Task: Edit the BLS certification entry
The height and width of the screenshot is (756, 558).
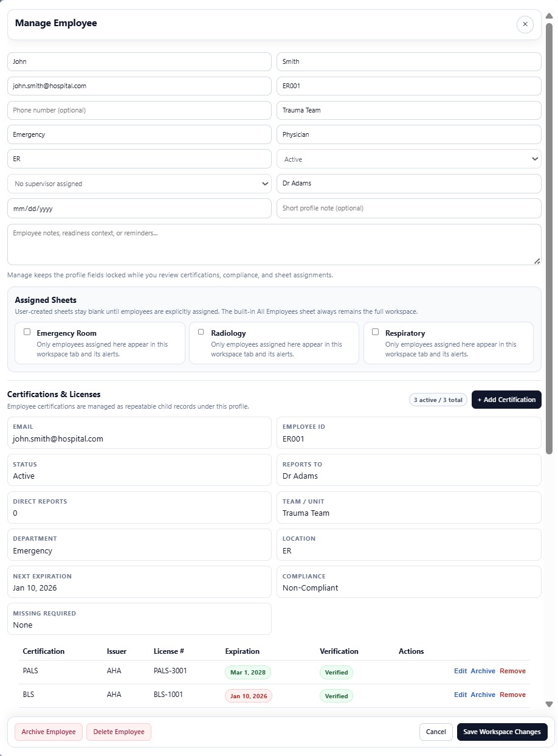Action: click(x=460, y=695)
